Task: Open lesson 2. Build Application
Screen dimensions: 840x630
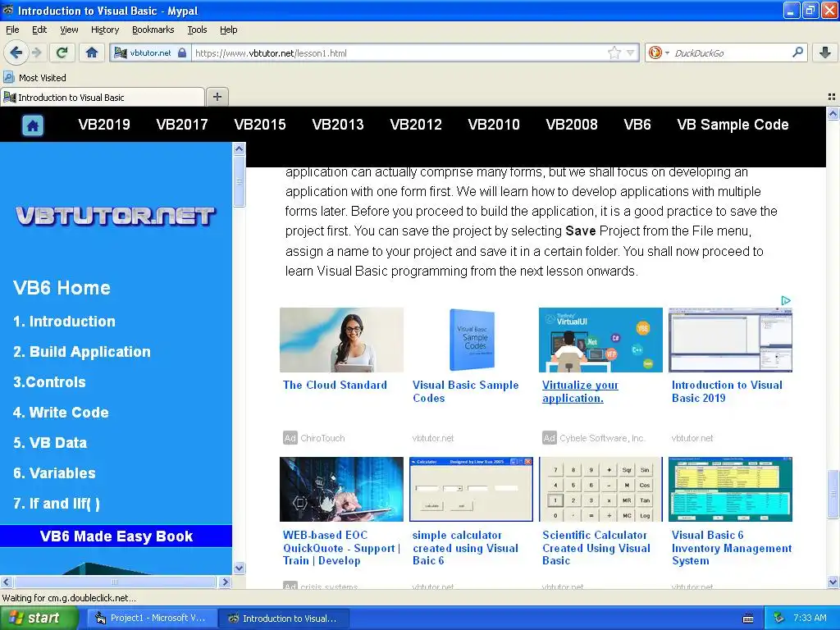Action: (x=82, y=352)
